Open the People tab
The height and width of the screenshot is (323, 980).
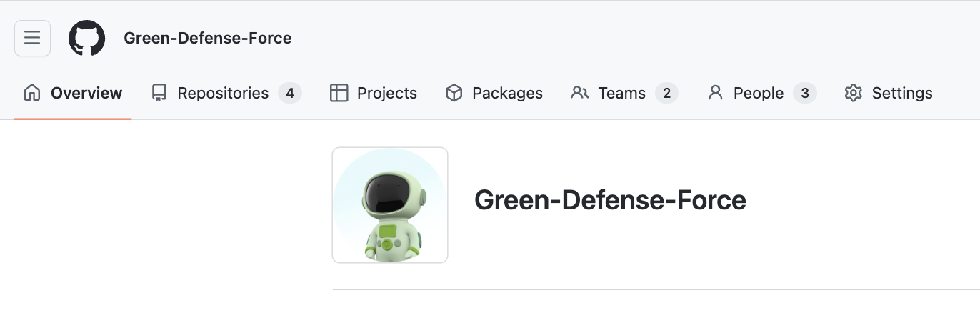[761, 93]
